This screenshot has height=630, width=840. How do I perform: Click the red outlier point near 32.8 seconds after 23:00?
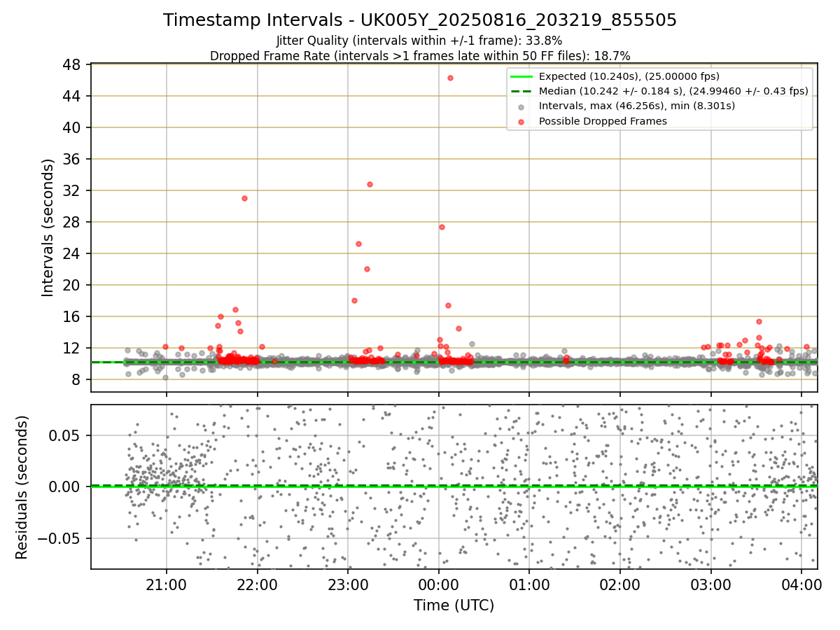370,184
